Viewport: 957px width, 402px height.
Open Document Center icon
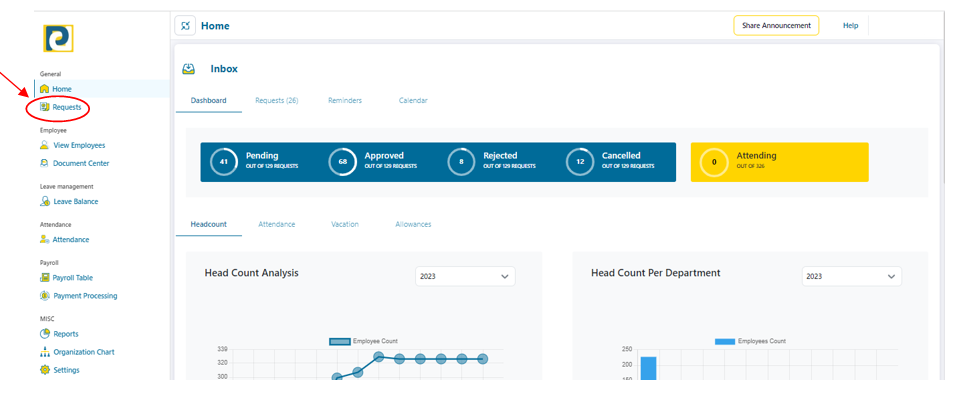44,163
